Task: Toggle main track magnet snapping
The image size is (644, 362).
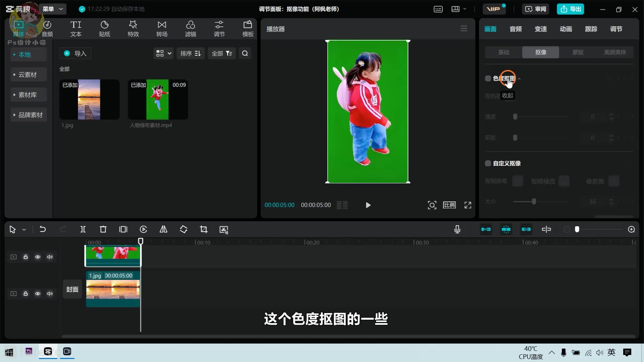Action: tap(486, 229)
